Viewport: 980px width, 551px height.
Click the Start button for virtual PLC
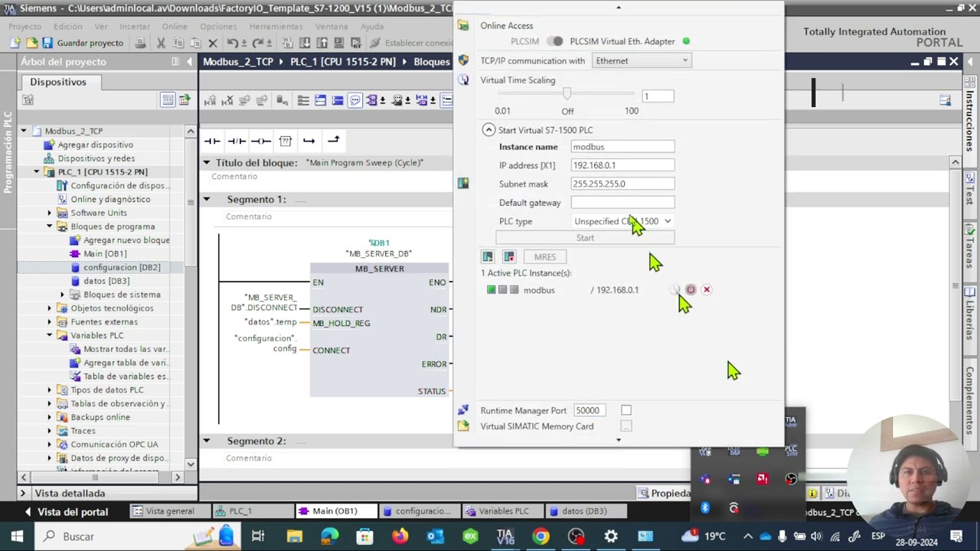click(x=585, y=238)
